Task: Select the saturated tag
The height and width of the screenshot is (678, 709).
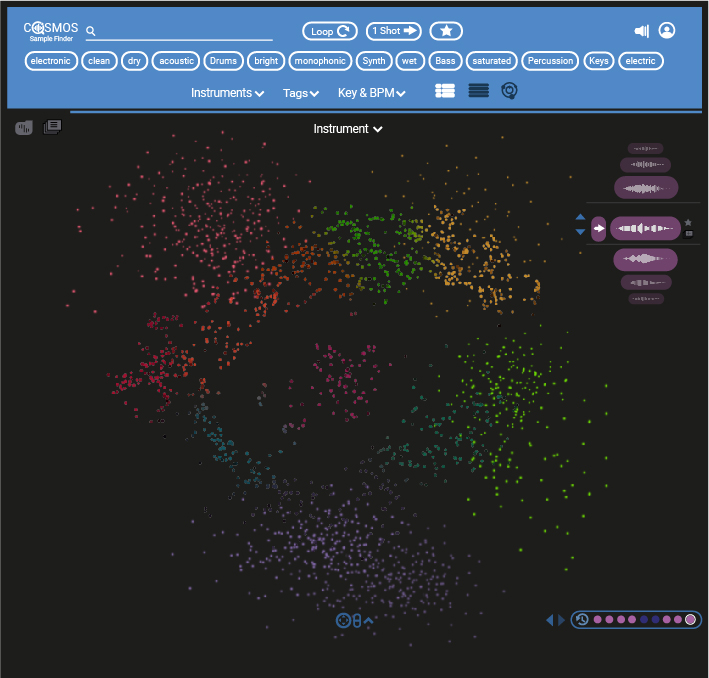Action: coord(492,61)
